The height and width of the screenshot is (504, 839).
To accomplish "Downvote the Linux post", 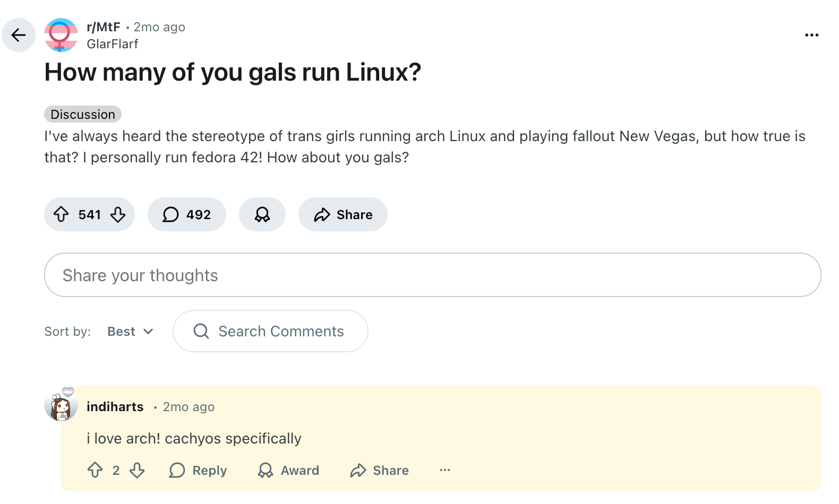I will click(x=118, y=214).
